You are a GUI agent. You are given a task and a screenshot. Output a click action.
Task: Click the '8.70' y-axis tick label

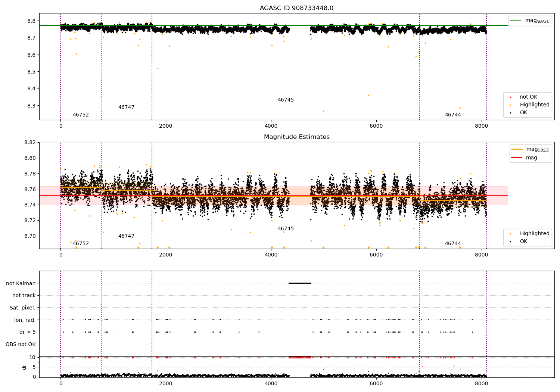coord(30,236)
